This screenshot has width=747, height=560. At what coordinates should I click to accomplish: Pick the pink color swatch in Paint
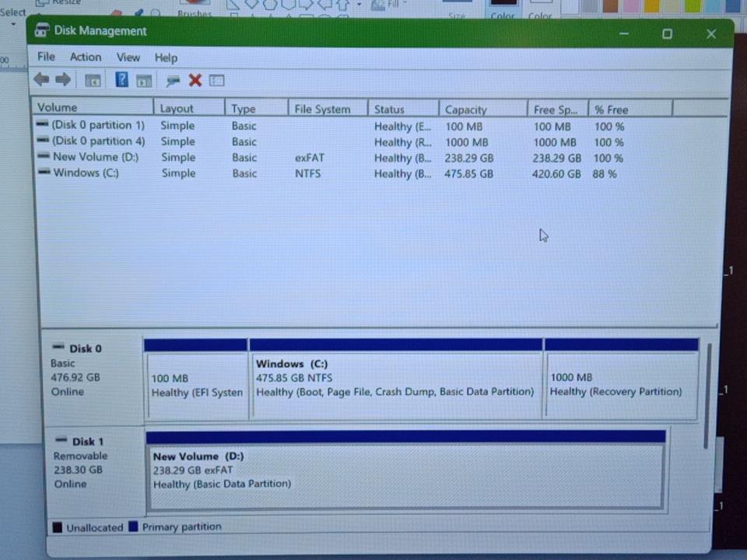[630, 6]
